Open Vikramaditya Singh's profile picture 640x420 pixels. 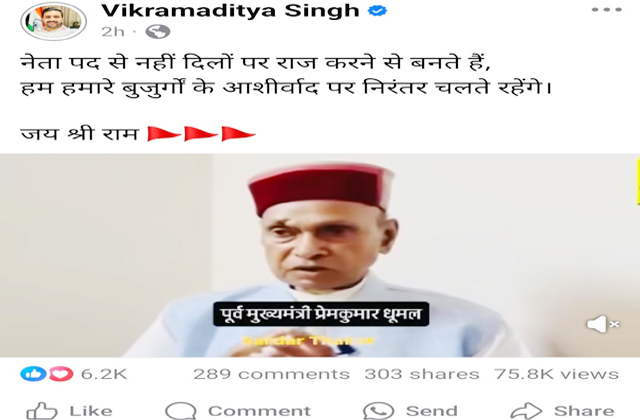(53, 21)
